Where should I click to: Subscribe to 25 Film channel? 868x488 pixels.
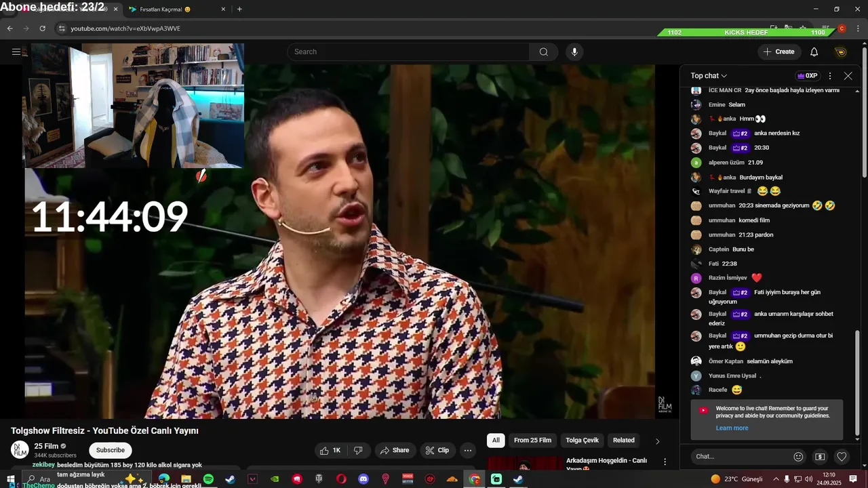tap(111, 450)
